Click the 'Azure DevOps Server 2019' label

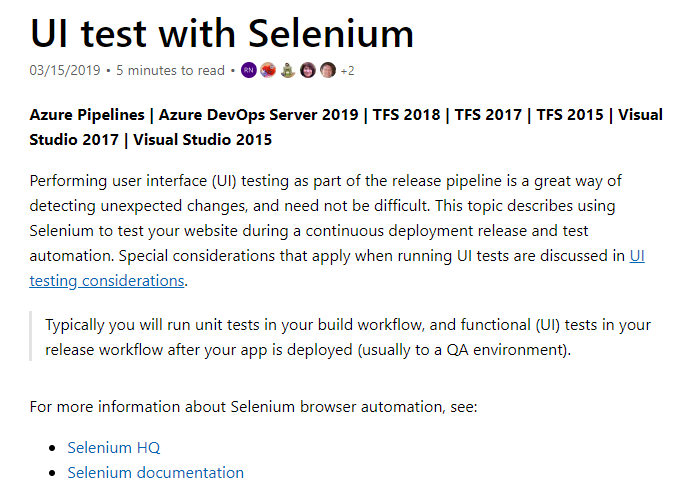pyautogui.click(x=258, y=114)
